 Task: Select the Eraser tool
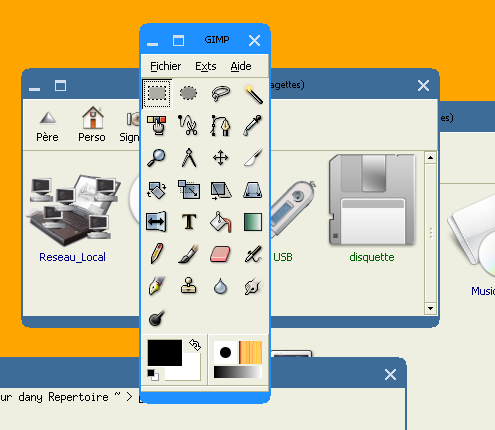[x=221, y=254]
